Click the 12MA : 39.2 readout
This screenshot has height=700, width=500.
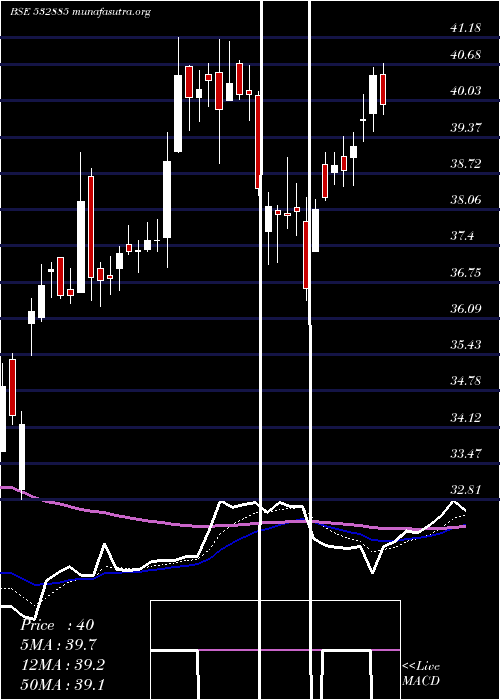[x=62, y=665]
